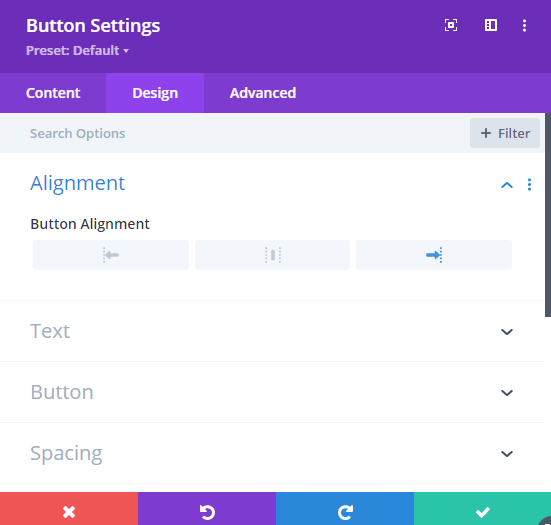Open the Preset: Default dropdown
This screenshot has height=525, width=551.
[x=77, y=51]
